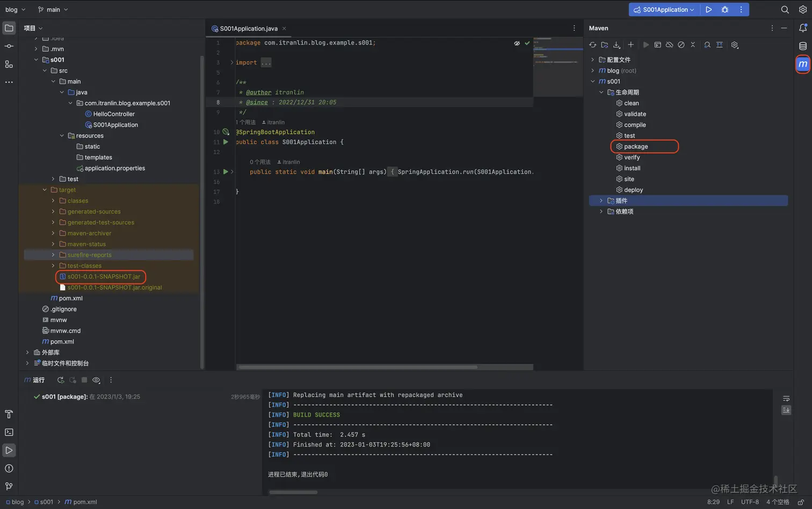Viewport: 812px width, 509px height.
Task: Click the s001 breadcrumb in status bar
Action: tap(44, 502)
